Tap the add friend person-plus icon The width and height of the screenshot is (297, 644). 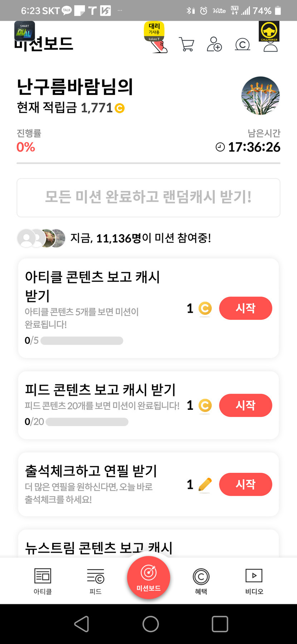(x=214, y=44)
